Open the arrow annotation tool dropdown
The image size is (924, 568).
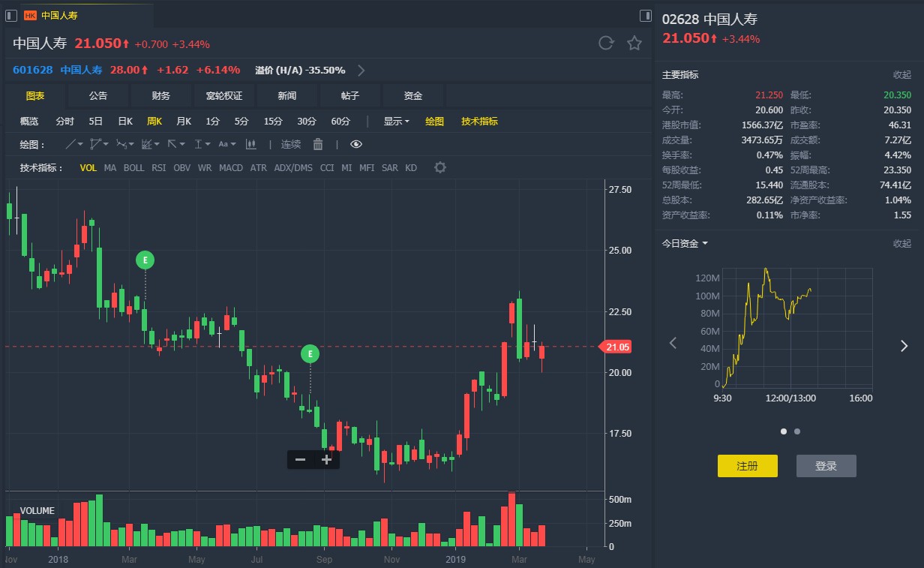[176, 144]
